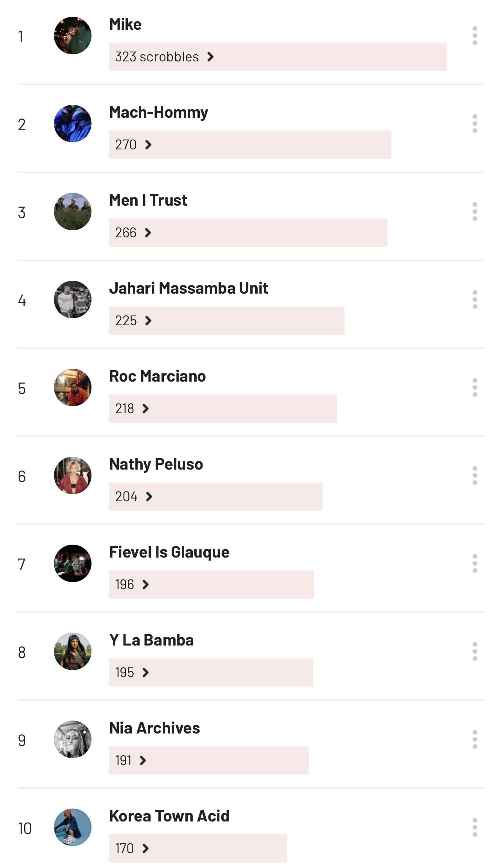Open the Korea Town Acid profile picture
Screen dimensions: 502x868
coord(73,827)
